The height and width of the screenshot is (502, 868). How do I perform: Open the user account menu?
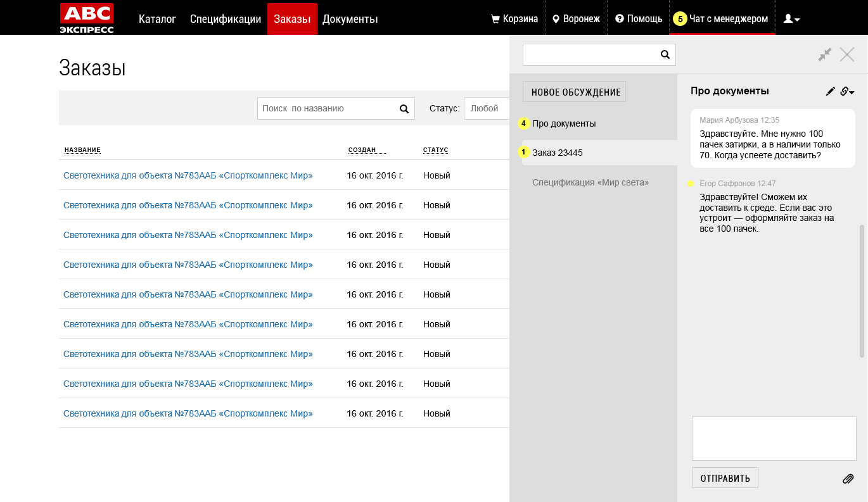791,19
